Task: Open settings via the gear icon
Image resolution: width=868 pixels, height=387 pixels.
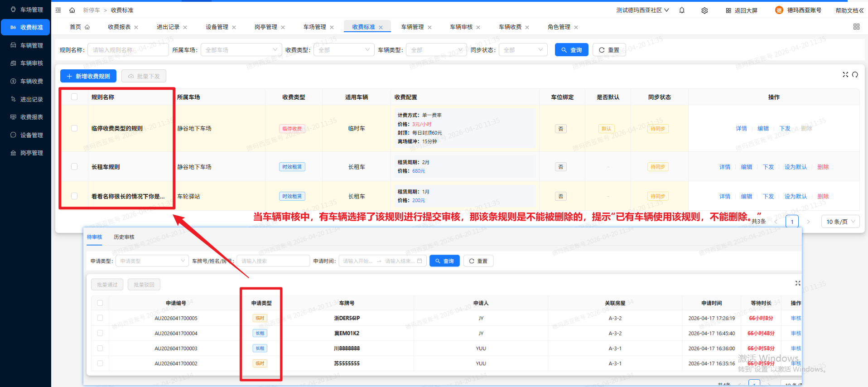Action: point(704,10)
